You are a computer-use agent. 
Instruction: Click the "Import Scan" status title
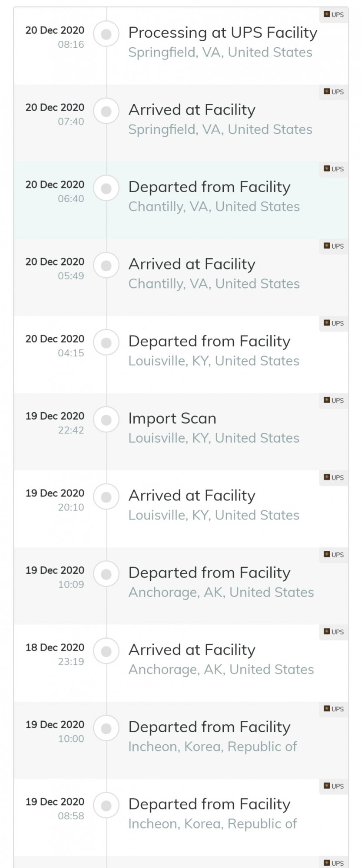tap(172, 419)
